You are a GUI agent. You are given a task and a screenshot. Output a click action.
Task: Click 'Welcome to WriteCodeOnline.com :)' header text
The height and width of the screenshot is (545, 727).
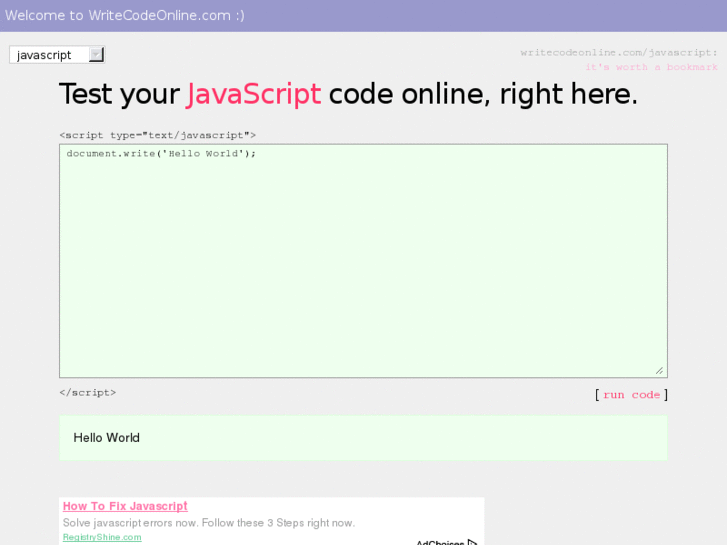[125, 15]
